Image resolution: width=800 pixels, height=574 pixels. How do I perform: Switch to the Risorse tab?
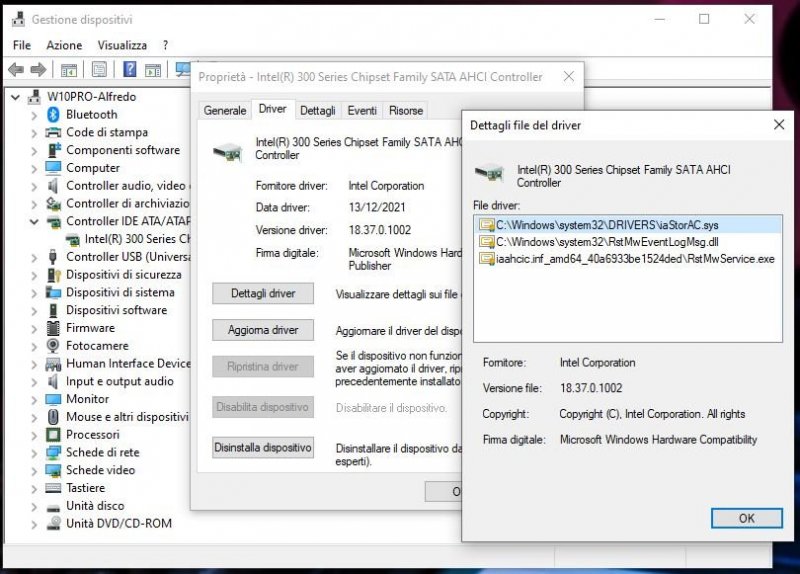pyautogui.click(x=406, y=111)
